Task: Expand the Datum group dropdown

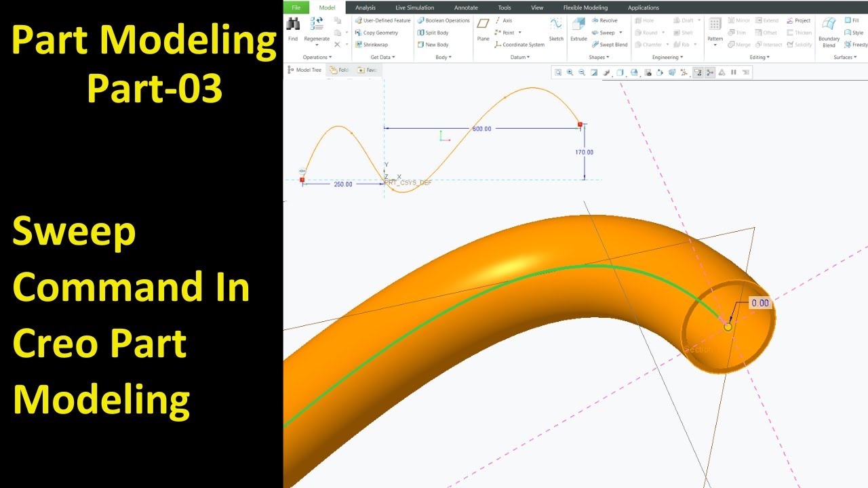Action: tap(519, 57)
